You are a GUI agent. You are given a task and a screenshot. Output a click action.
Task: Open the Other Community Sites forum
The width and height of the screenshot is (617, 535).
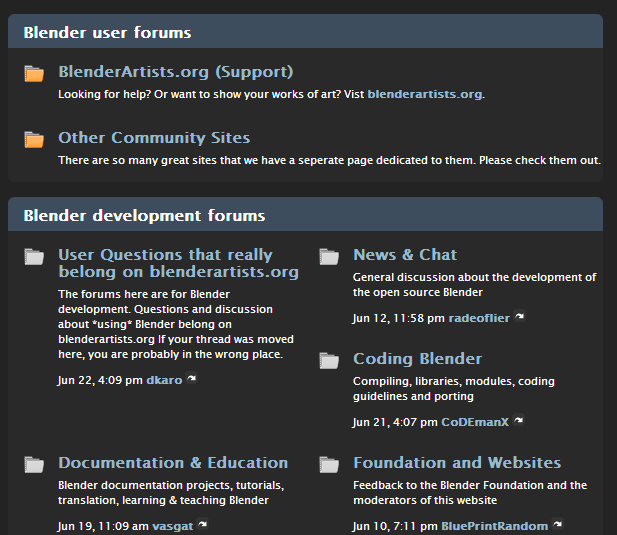154,138
